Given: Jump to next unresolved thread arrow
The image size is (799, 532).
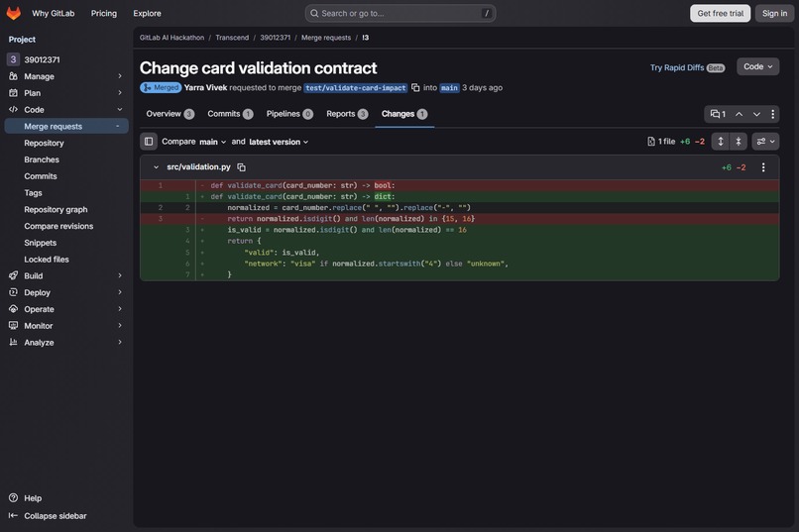Looking at the screenshot, I should (756, 114).
